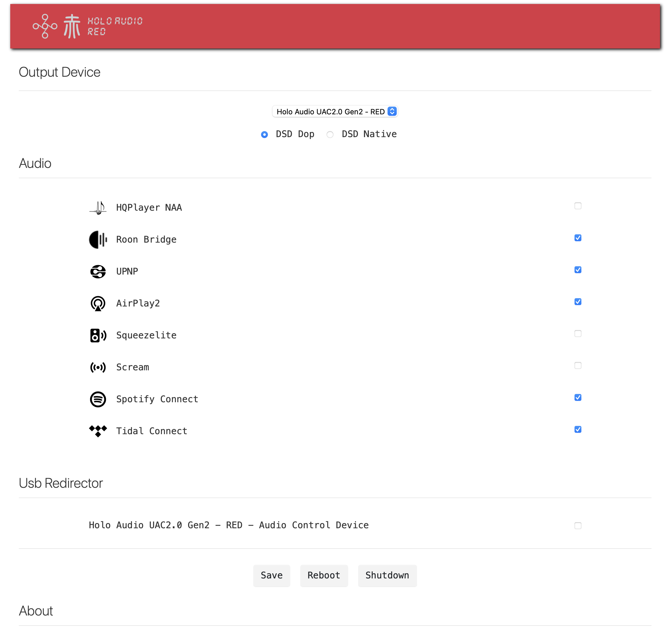Select the DSD Native radio button

[x=330, y=135]
